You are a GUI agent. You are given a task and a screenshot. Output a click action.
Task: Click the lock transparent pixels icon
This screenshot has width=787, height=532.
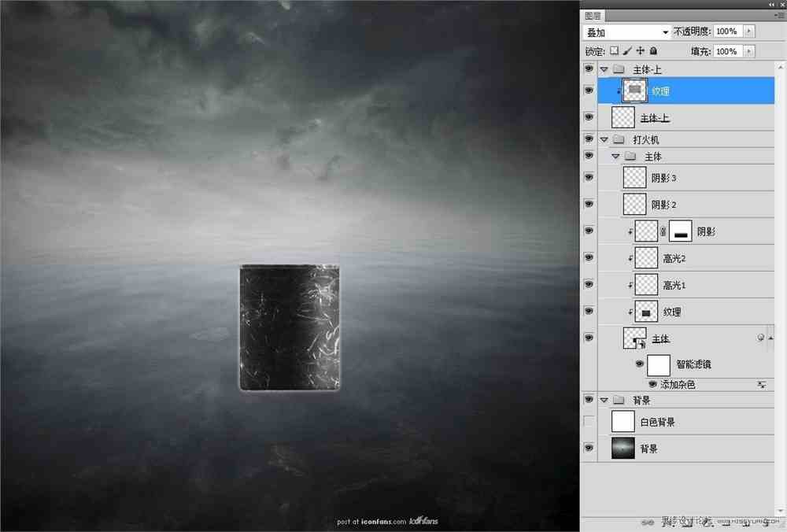(613, 50)
